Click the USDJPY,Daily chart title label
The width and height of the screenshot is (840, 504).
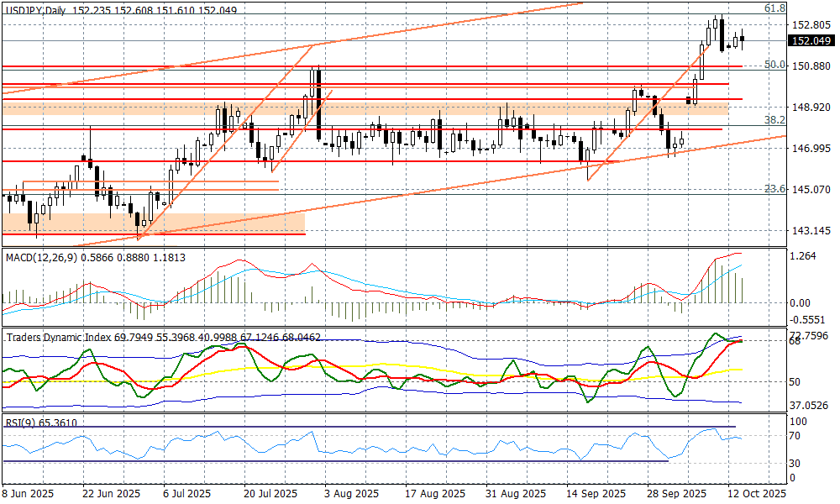click(34, 7)
